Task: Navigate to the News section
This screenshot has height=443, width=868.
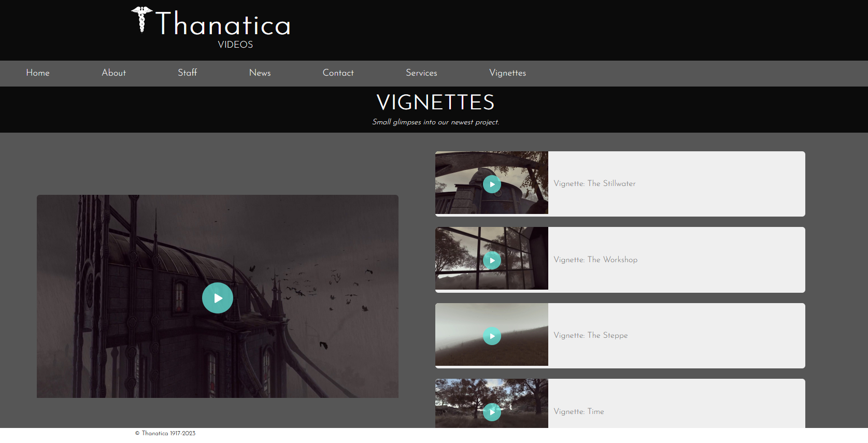Action: 260,73
